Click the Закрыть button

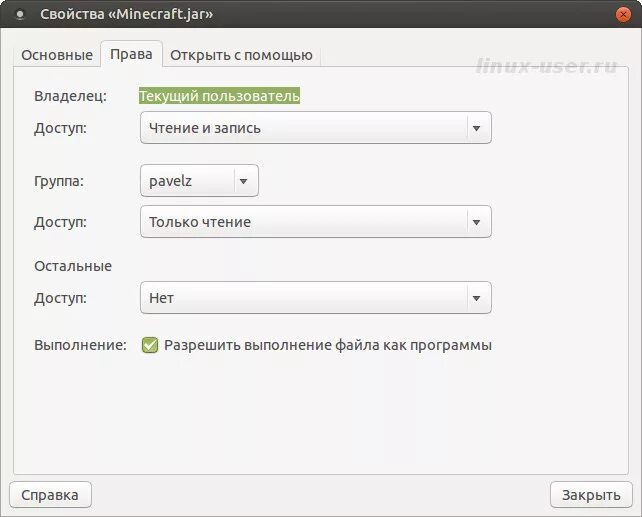click(x=591, y=494)
